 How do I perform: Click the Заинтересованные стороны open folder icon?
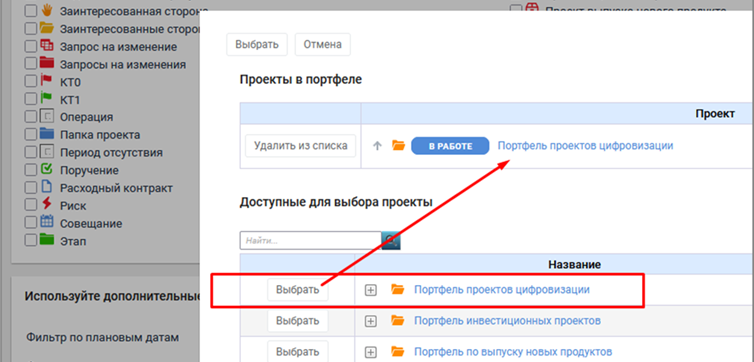click(x=47, y=28)
